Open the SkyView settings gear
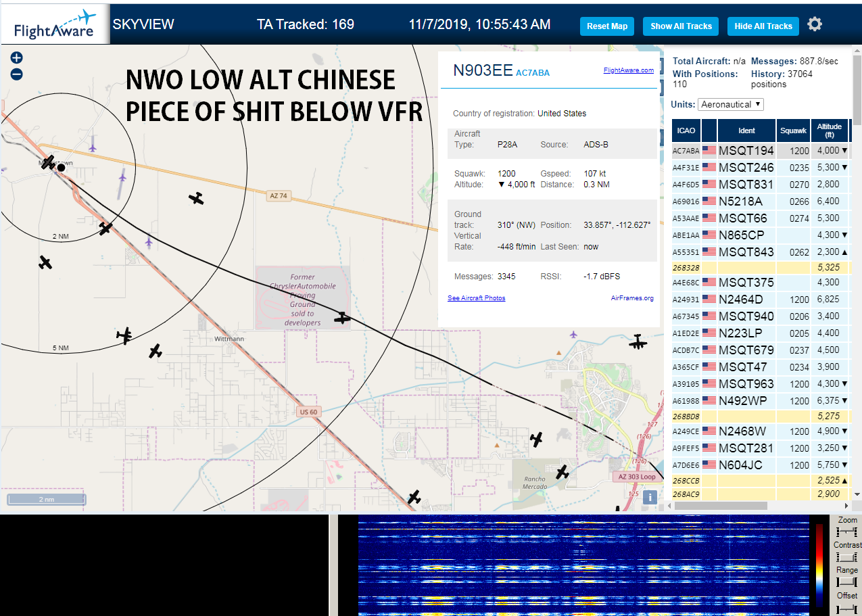Screen dimensions: 862x616 coord(815,24)
